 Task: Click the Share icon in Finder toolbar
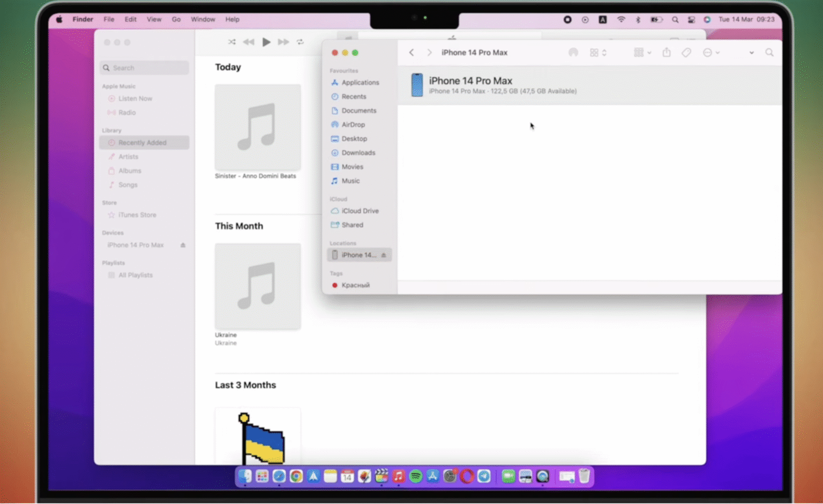coord(667,52)
